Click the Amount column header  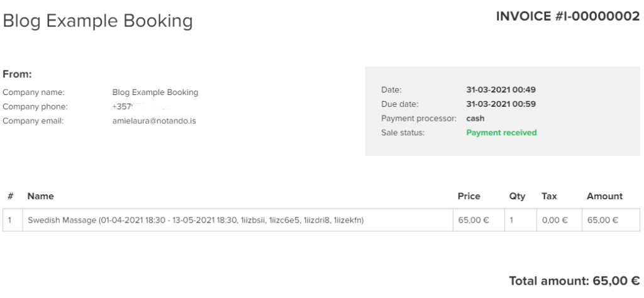604,196
